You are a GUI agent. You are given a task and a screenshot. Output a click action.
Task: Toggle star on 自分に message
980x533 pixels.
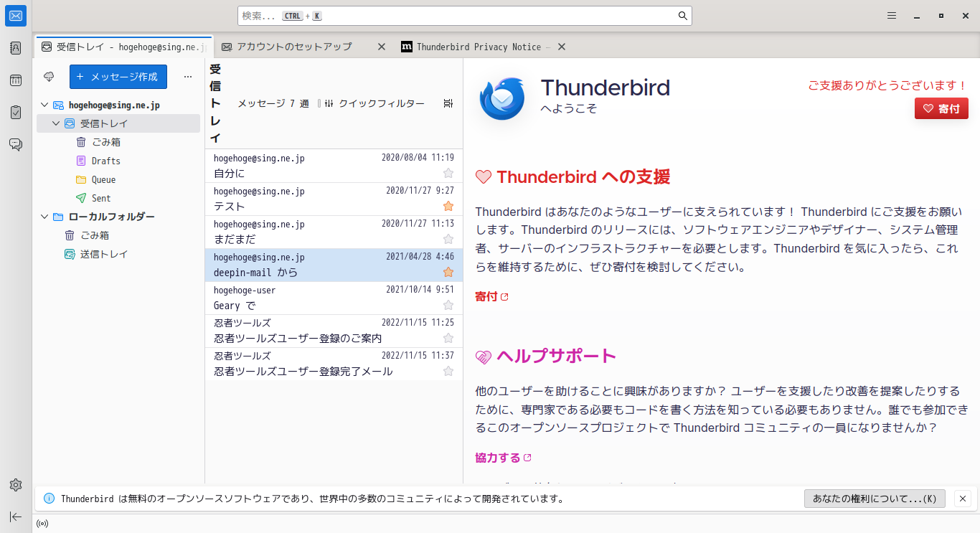click(448, 173)
